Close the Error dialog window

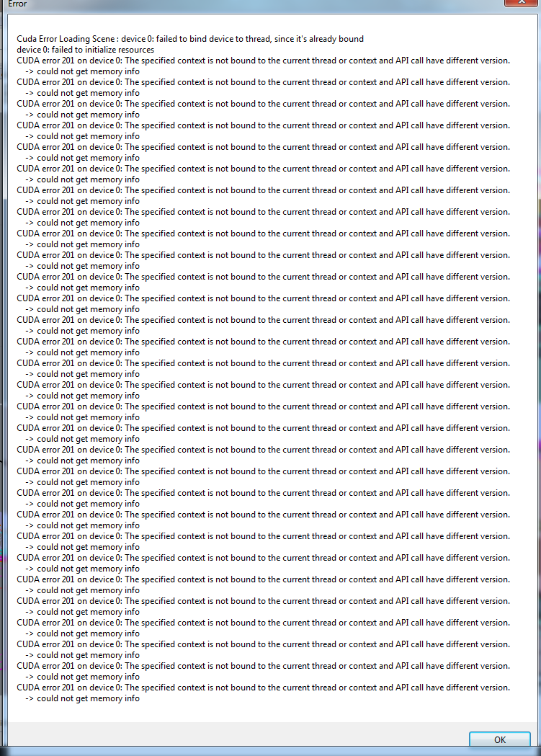pyautogui.click(x=521, y=3)
